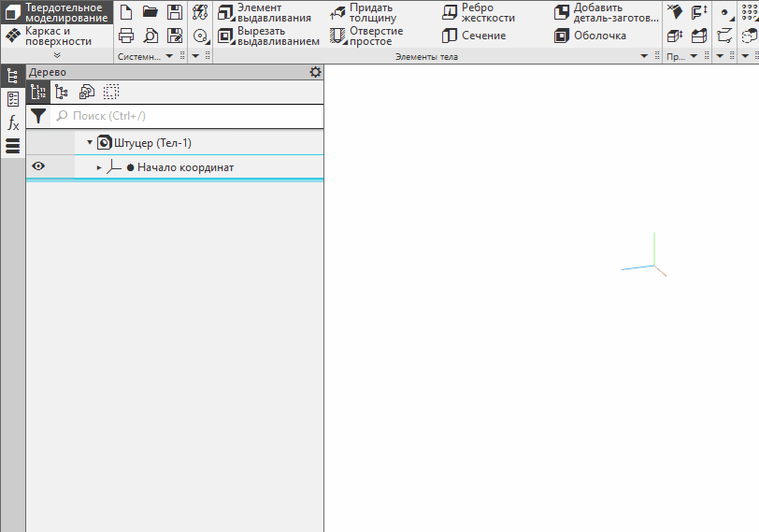This screenshot has height=532, width=759.
Task: Expand more toolbar sets below Каркас и поверхности
Action: [x=57, y=56]
